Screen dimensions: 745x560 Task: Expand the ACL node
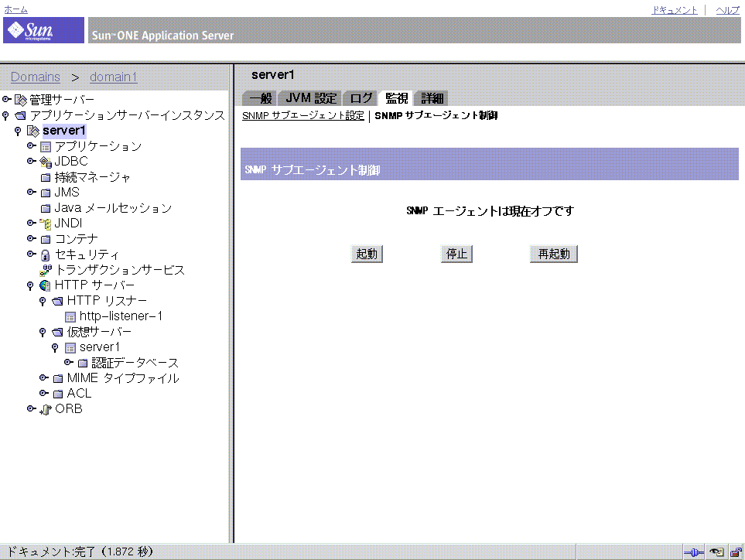(44, 393)
